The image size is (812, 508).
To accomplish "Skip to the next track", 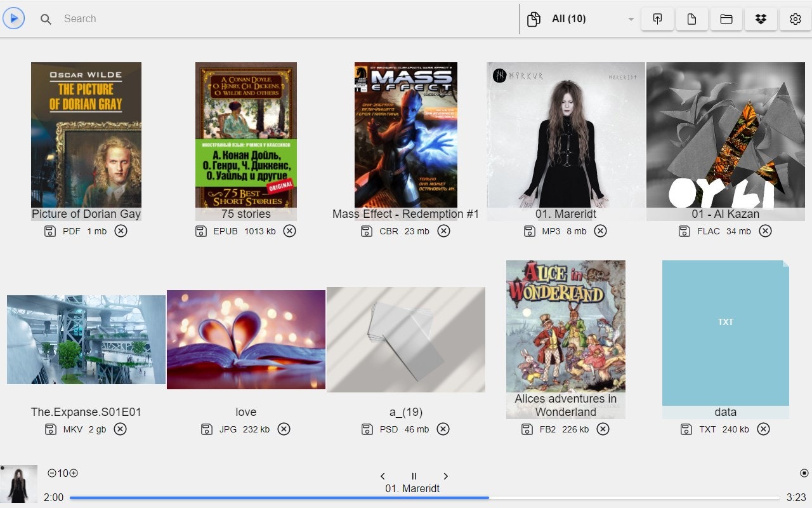I will [x=446, y=476].
